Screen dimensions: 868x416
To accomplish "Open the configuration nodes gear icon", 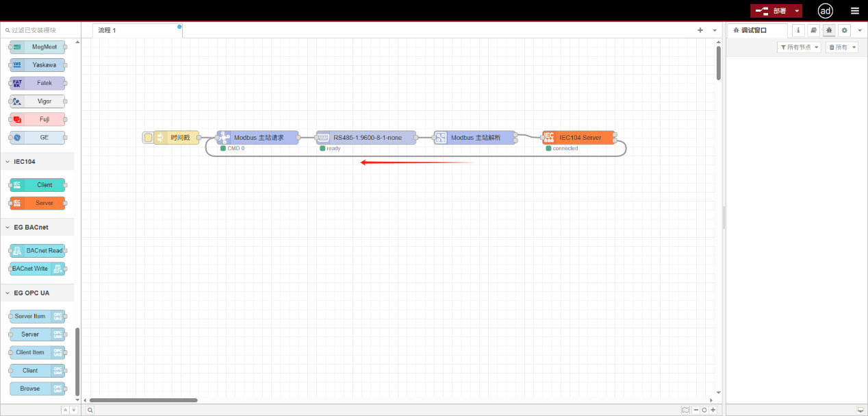I will click(x=844, y=30).
